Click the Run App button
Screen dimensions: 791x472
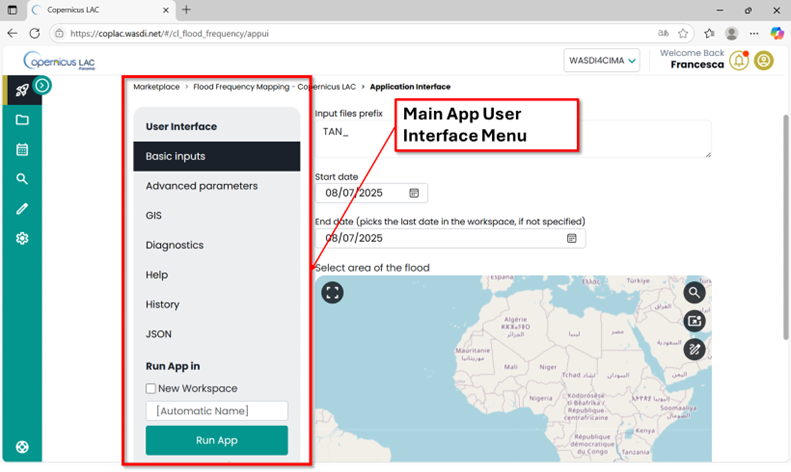click(217, 440)
